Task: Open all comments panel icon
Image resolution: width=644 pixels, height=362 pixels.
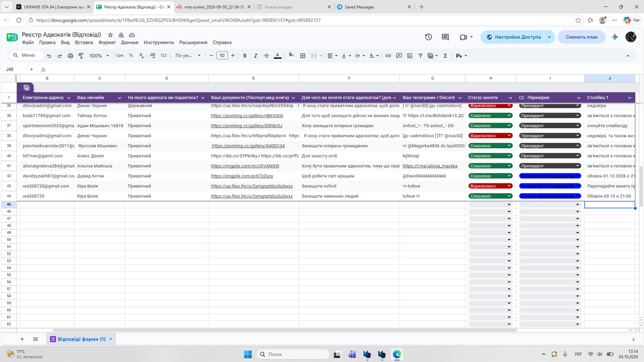Action: pyautogui.click(x=445, y=37)
